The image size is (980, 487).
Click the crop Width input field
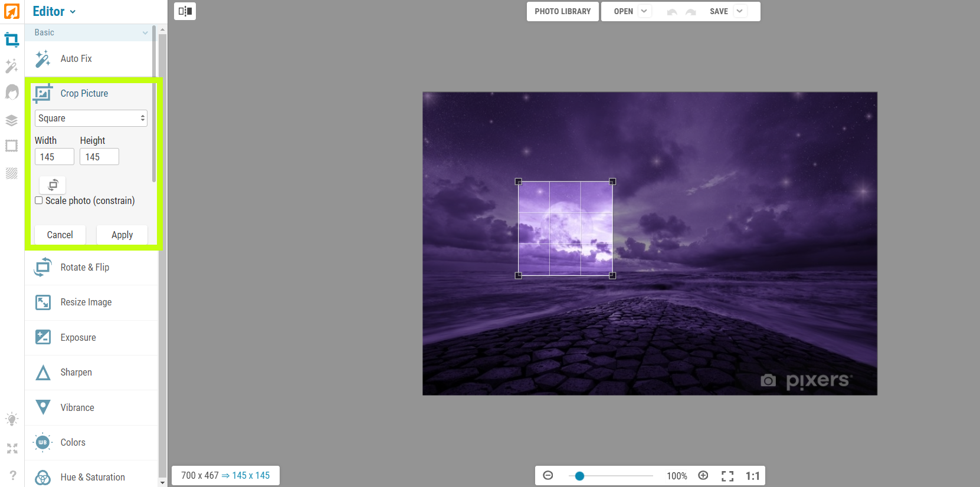pyautogui.click(x=54, y=157)
